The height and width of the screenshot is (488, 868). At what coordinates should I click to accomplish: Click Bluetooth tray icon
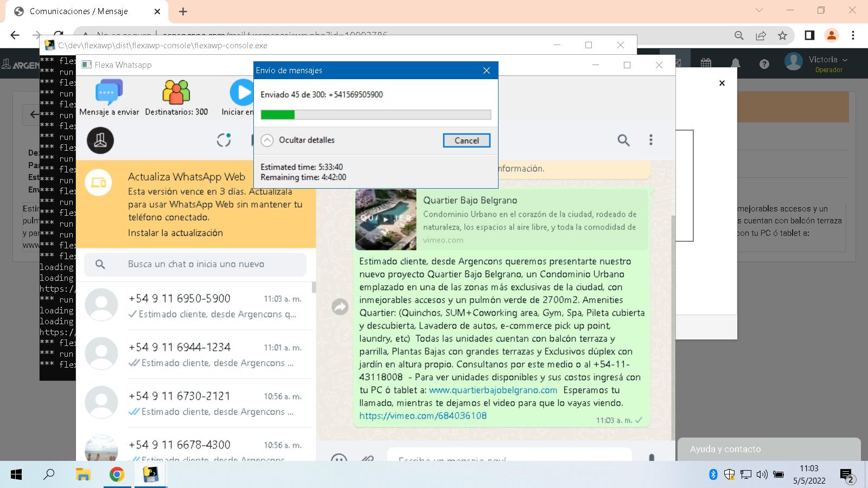coord(713,475)
